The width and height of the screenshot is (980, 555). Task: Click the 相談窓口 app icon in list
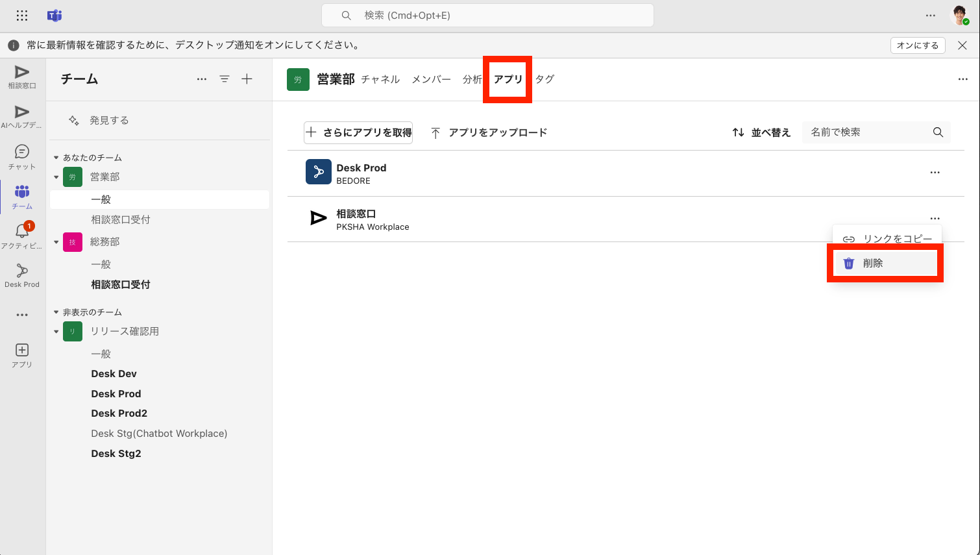click(x=319, y=218)
